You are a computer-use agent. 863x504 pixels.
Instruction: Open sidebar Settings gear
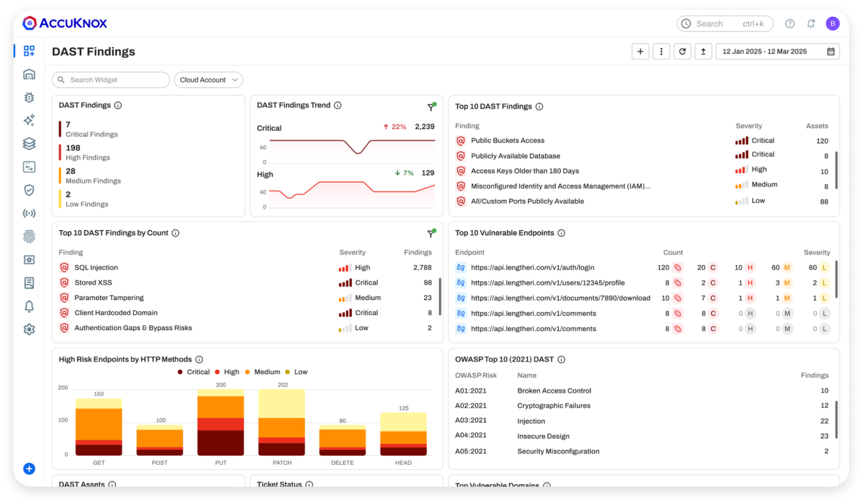coord(29,329)
